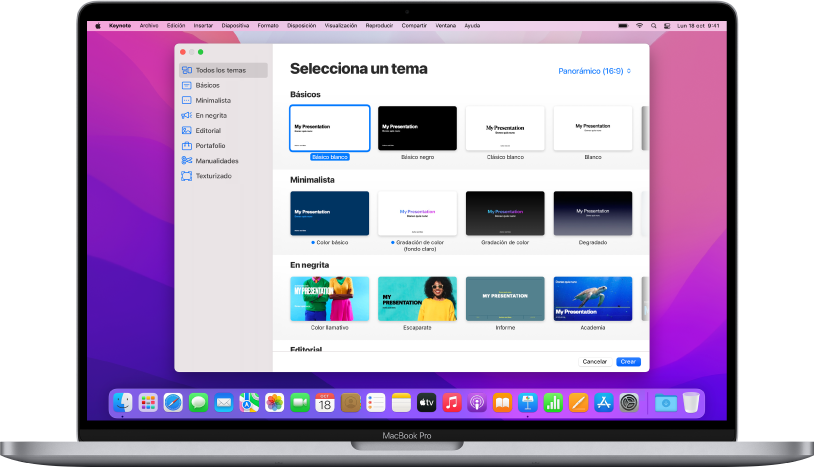Image resolution: width=814 pixels, height=468 pixels.
Task: Open Photos in the Dock
Action: pyautogui.click(x=274, y=402)
